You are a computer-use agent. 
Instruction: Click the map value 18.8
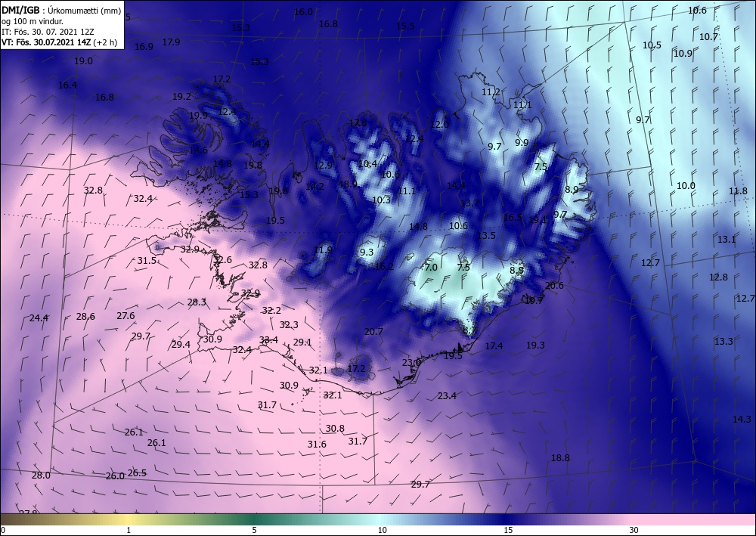coord(560,458)
